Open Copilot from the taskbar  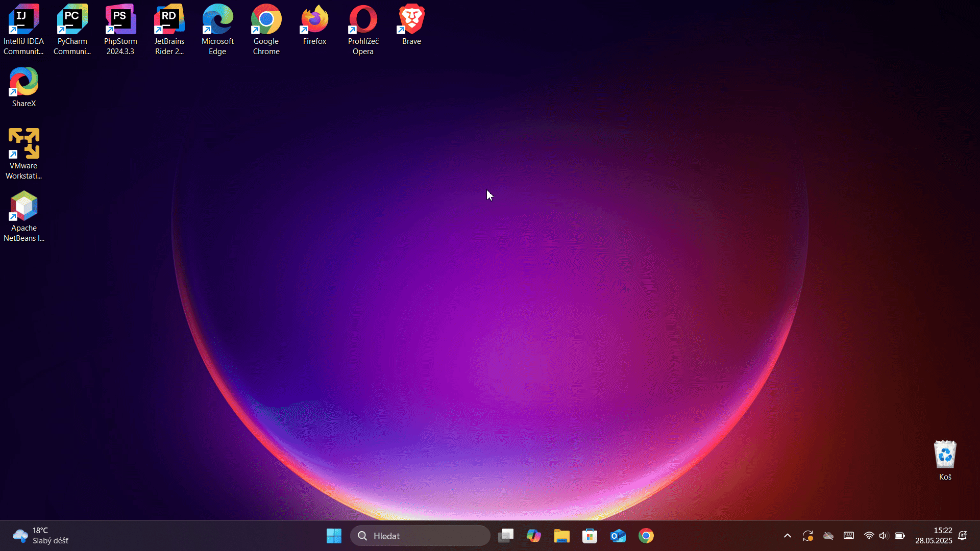(533, 536)
